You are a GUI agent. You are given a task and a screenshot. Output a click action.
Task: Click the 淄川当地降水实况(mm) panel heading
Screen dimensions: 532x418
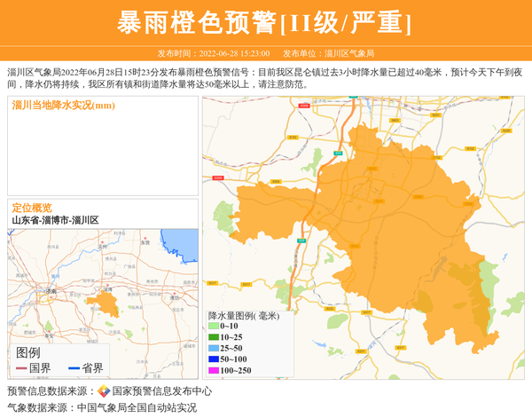click(x=64, y=106)
